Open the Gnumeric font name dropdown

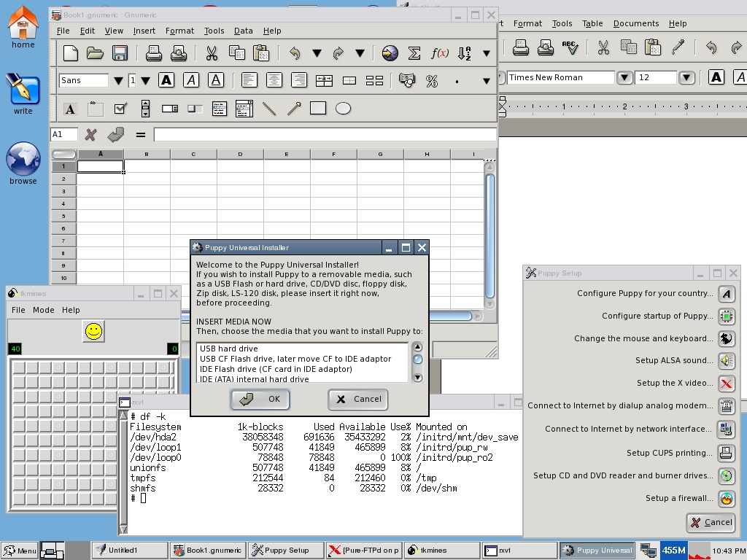pyautogui.click(x=117, y=80)
